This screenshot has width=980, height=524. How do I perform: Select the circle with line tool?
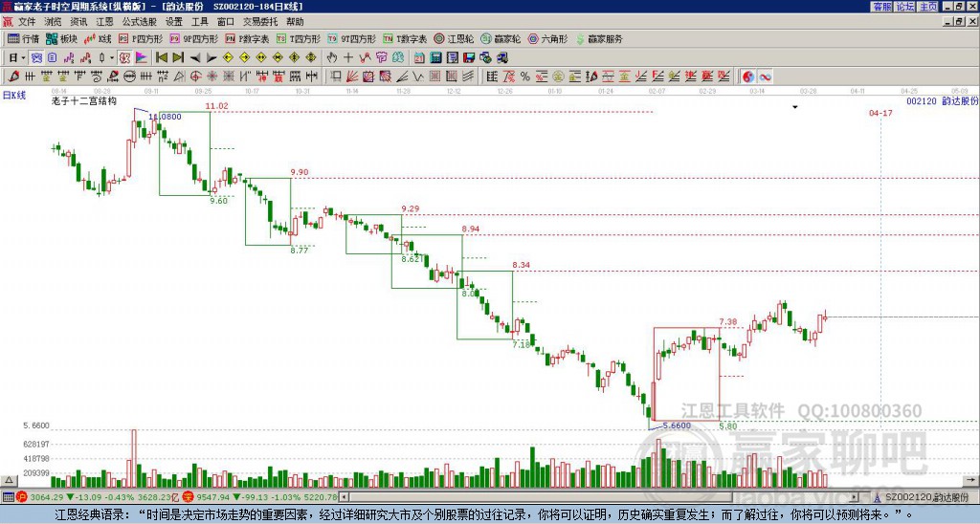pyautogui.click(x=129, y=76)
